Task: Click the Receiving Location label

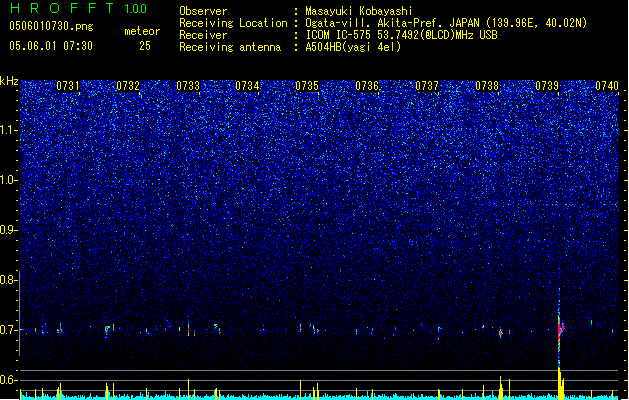Action: point(233,23)
